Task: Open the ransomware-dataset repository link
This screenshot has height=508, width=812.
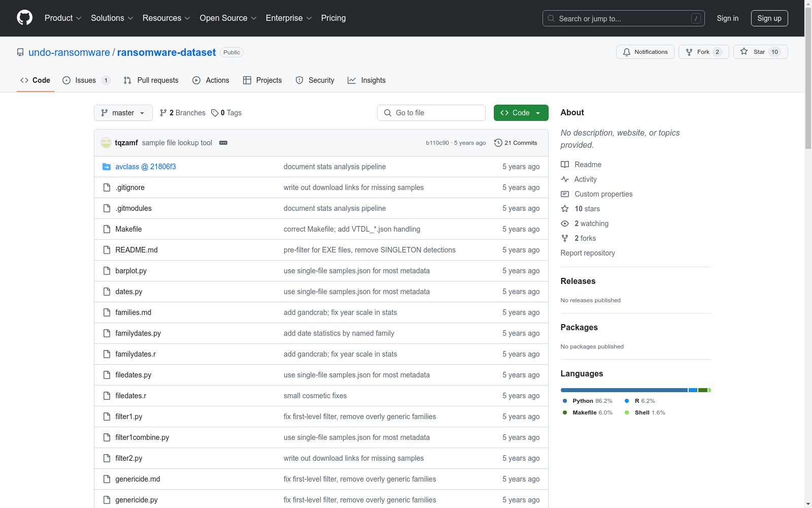Action: pyautogui.click(x=166, y=52)
